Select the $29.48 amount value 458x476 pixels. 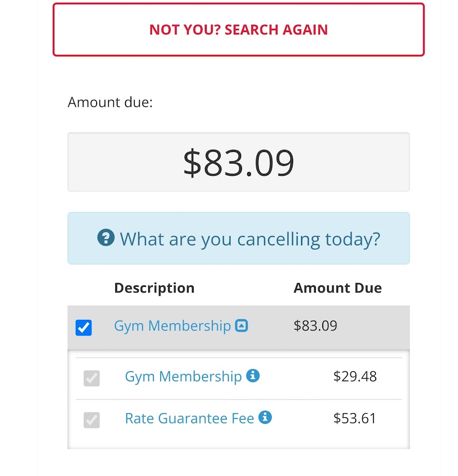pyautogui.click(x=355, y=376)
